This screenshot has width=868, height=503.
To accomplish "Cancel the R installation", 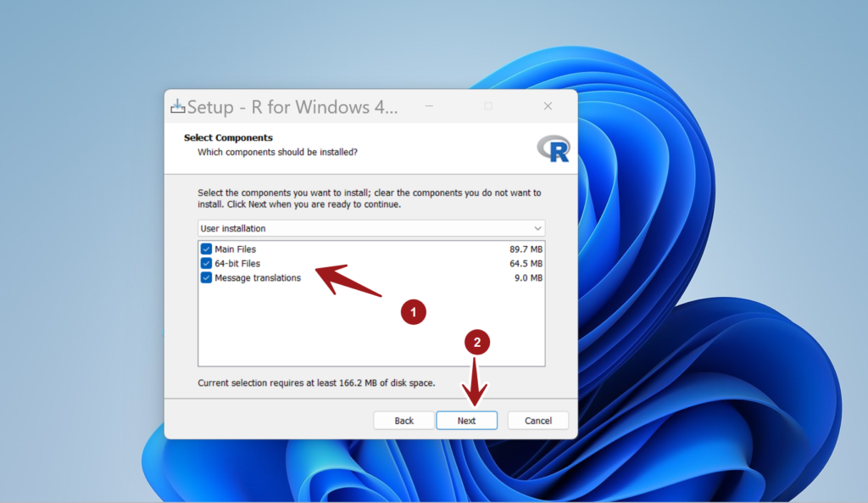I will [x=537, y=420].
